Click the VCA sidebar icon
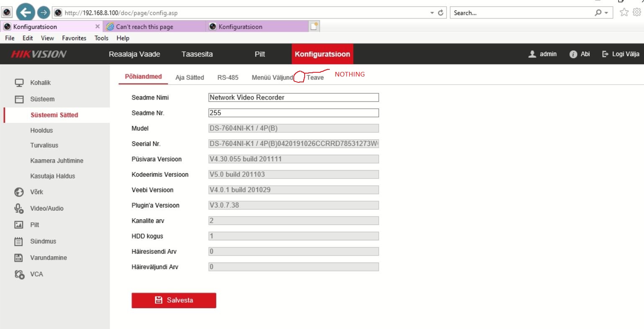The height and width of the screenshot is (329, 644). [x=19, y=274]
